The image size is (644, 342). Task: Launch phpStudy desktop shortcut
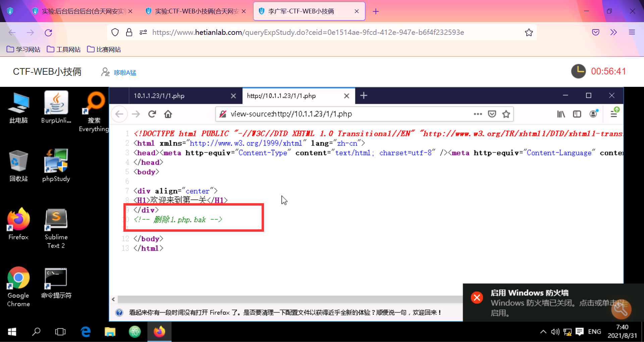tap(56, 166)
